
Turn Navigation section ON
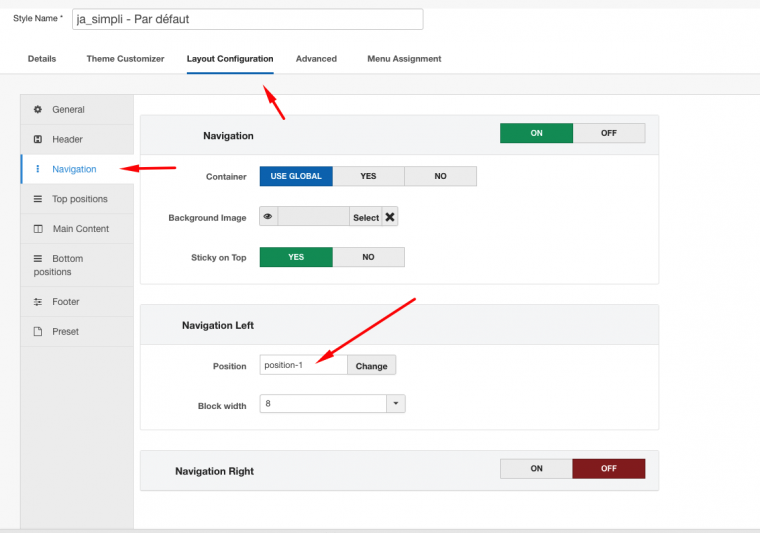click(536, 133)
